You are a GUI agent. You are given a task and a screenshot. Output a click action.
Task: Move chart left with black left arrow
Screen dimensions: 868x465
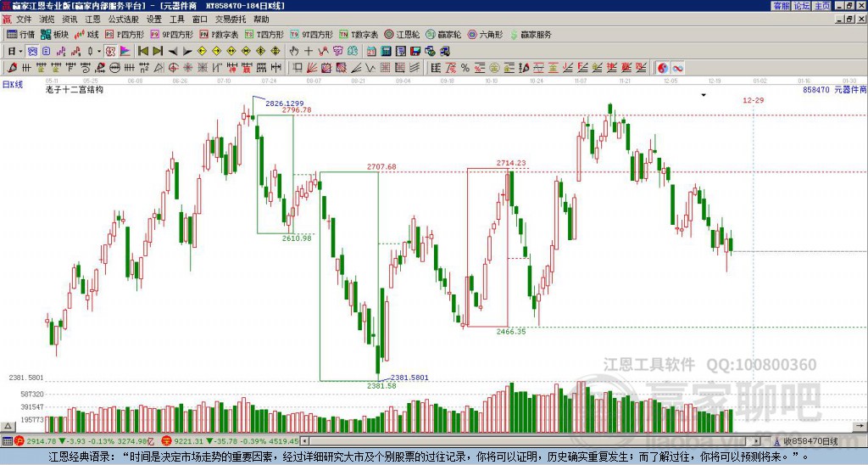(173, 52)
